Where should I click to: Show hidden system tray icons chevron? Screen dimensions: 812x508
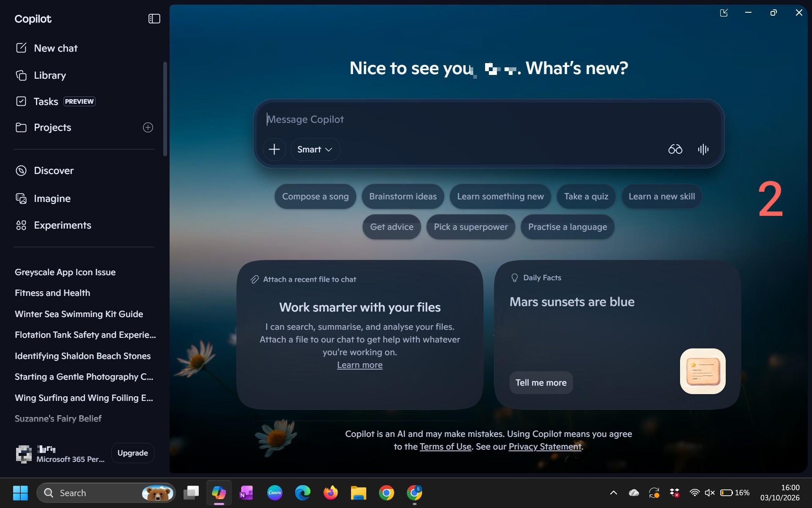tap(613, 493)
